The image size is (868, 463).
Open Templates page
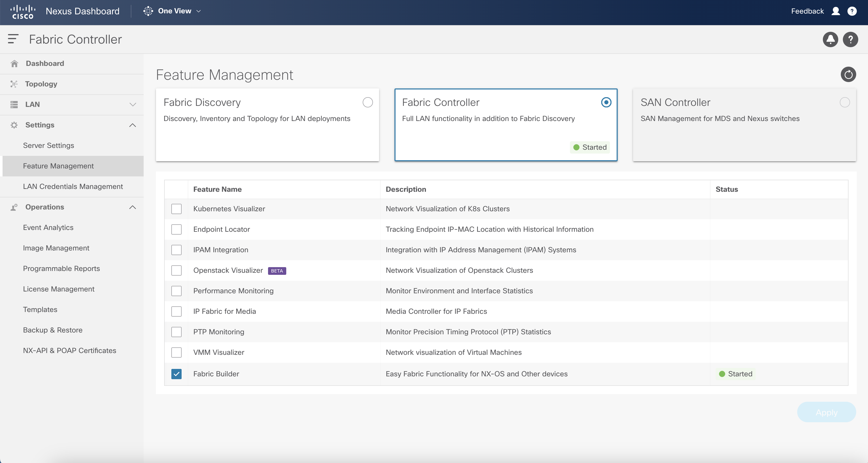(40, 309)
